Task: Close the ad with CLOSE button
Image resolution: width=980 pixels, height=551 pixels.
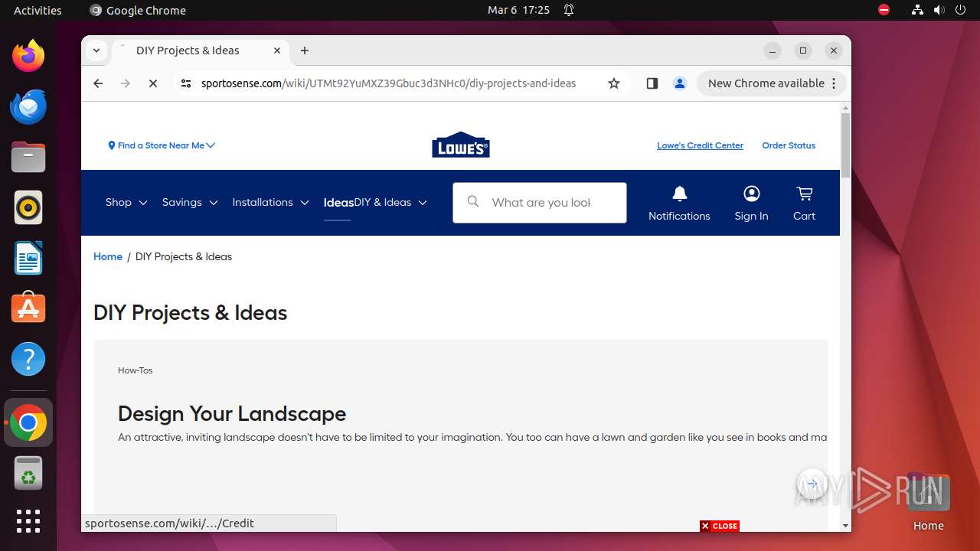Action: (x=720, y=526)
